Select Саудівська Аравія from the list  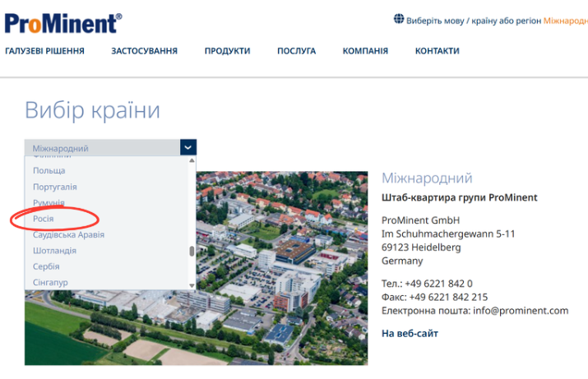tap(68, 234)
